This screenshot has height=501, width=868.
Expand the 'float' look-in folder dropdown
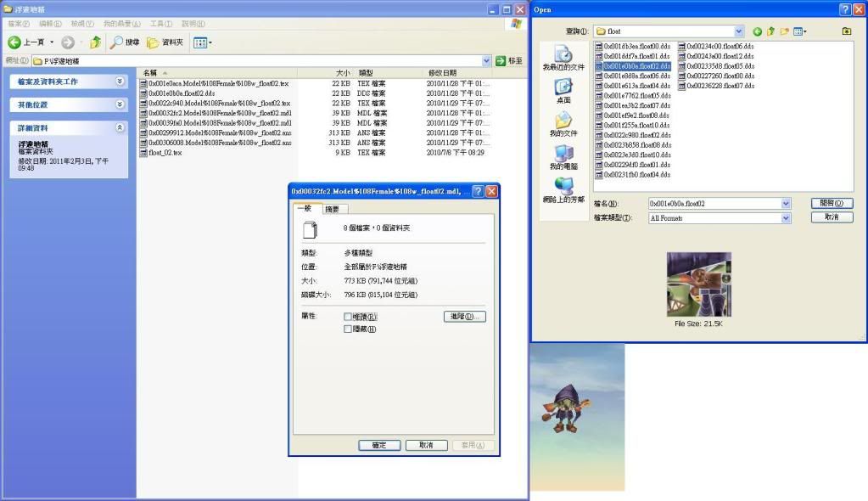(738, 31)
